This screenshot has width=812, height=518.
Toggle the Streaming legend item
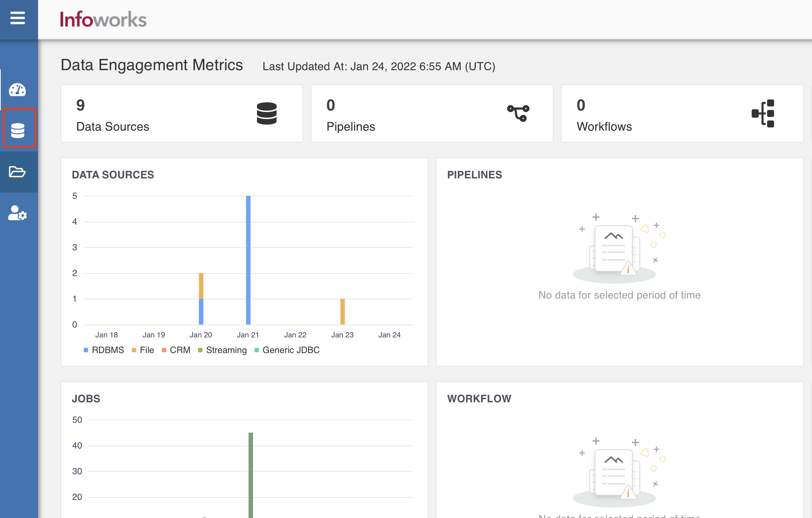tap(222, 350)
